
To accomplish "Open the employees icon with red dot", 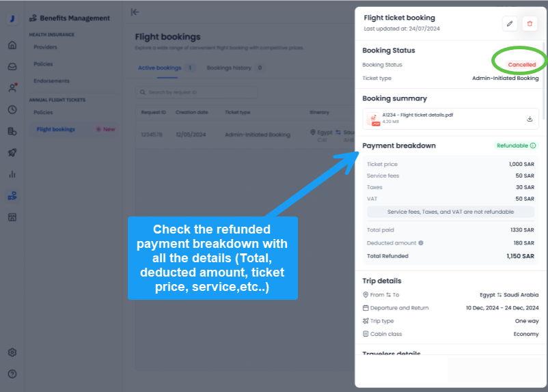I will [12, 87].
